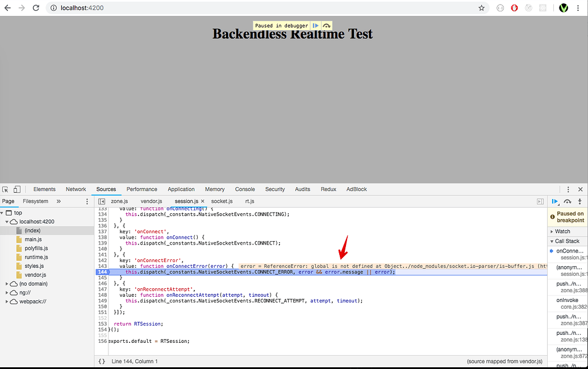The image size is (588, 369).
Task: Activate the inspect element picker icon
Action: (5, 189)
